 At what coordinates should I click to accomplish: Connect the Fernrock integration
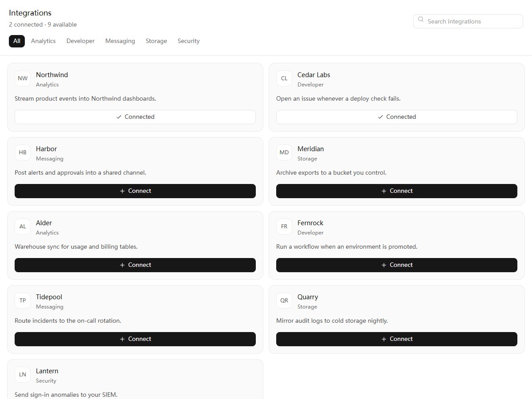click(x=397, y=265)
